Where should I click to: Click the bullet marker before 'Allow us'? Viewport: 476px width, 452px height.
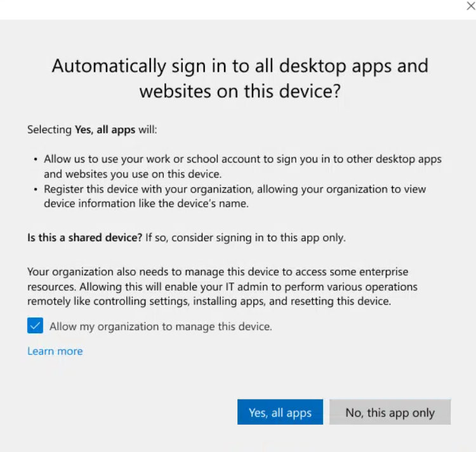coord(36,159)
